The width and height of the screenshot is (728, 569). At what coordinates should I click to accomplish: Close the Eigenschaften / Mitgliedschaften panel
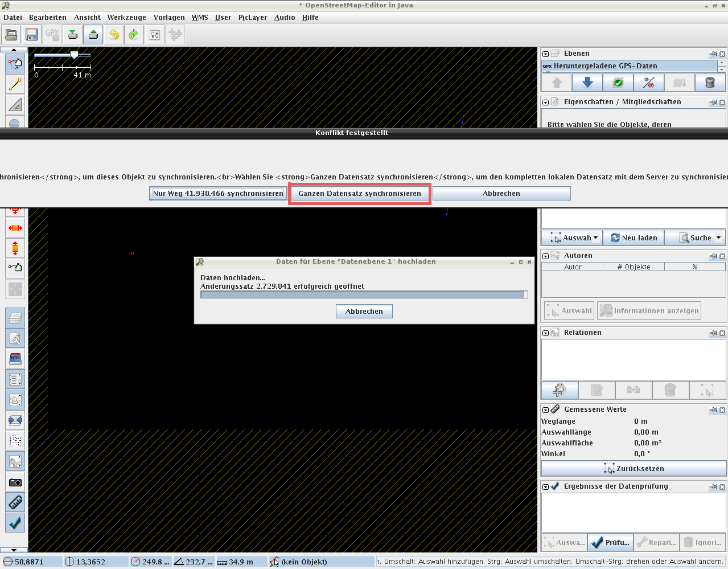click(722, 103)
